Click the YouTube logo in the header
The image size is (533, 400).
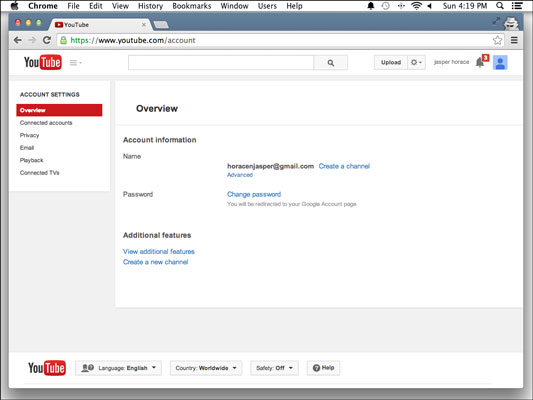(x=43, y=62)
